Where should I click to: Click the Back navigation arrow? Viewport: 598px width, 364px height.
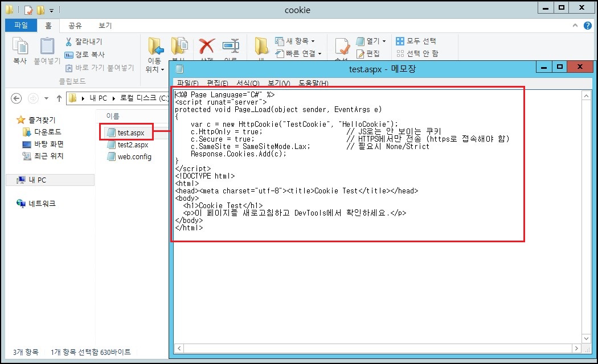pos(16,98)
